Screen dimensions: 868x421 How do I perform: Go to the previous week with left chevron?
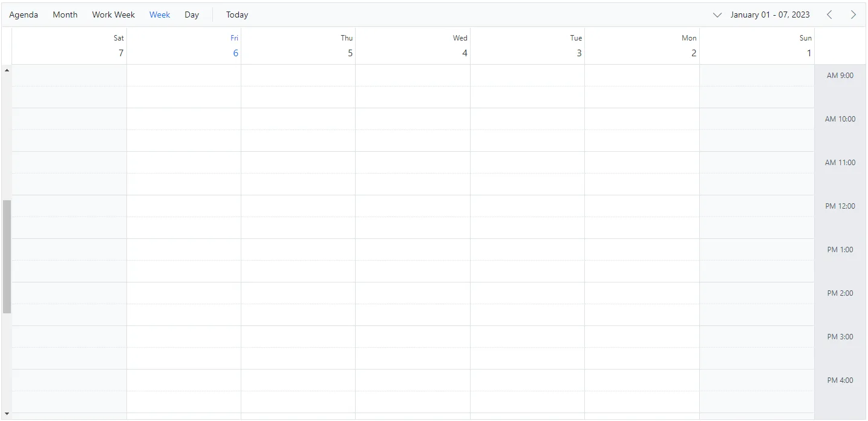[x=829, y=15]
